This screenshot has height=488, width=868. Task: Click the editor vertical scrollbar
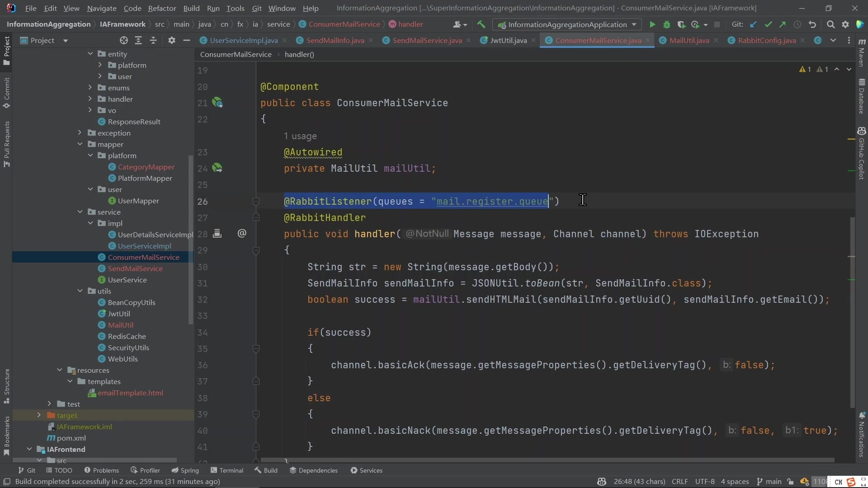pos(853,312)
